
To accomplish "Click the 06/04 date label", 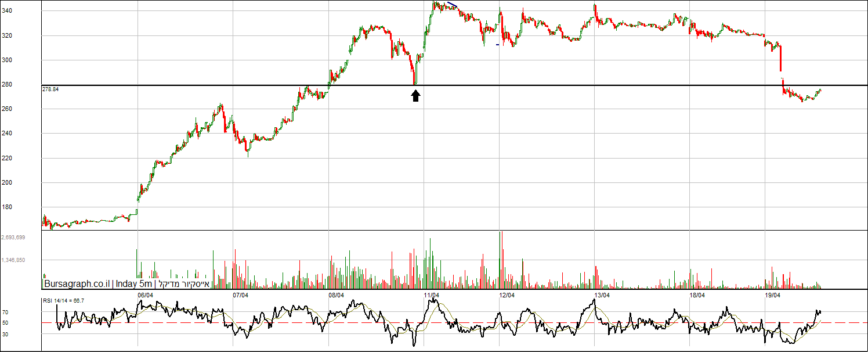I will coord(146,295).
